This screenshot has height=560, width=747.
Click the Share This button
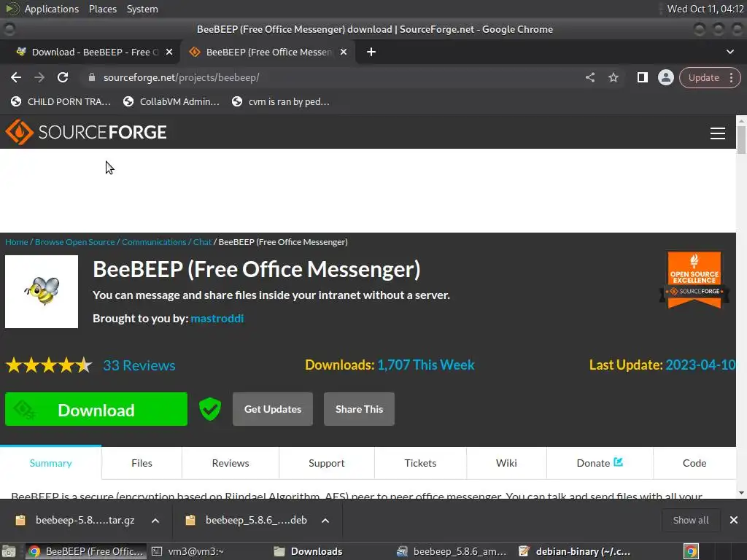point(359,409)
